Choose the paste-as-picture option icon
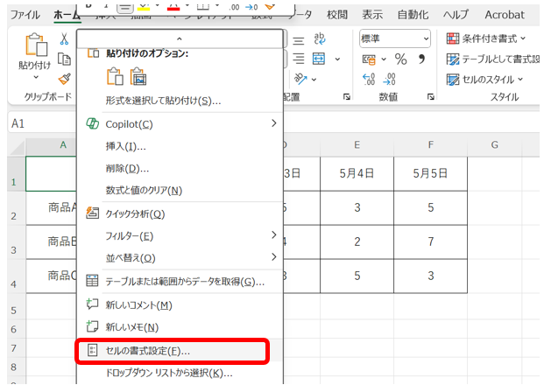This screenshot has width=544, height=392. coord(138,76)
